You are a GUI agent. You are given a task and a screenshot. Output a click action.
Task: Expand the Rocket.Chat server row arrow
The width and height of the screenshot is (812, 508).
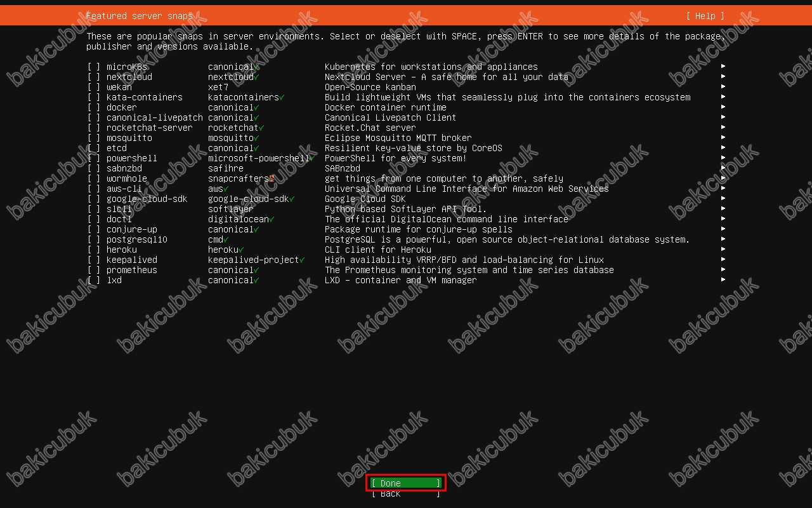coord(723,128)
